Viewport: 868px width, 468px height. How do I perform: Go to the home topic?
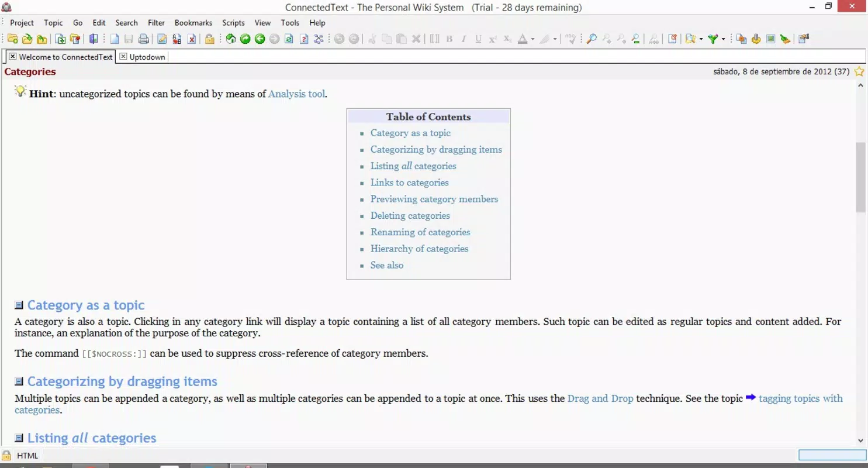[231, 39]
